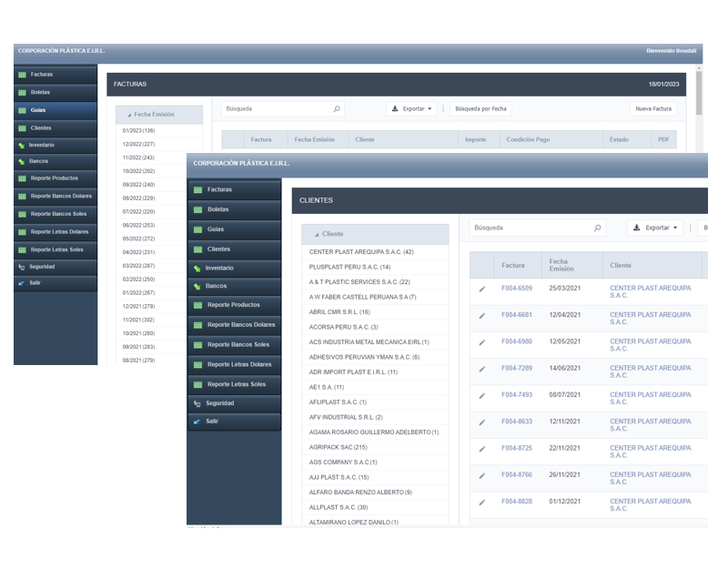
Task: Open the Exportar dropdown in the Clientes window
Action: (656, 229)
